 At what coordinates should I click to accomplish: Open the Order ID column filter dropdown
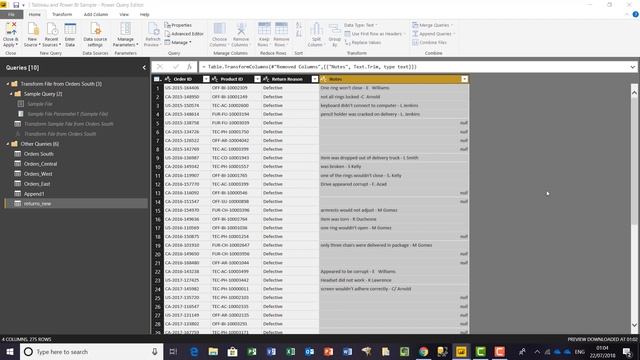206,79
